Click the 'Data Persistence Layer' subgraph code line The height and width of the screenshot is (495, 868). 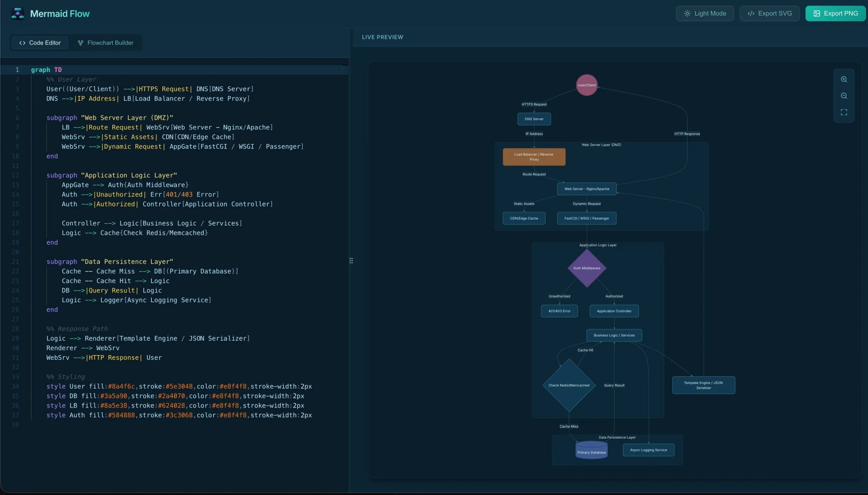click(110, 262)
